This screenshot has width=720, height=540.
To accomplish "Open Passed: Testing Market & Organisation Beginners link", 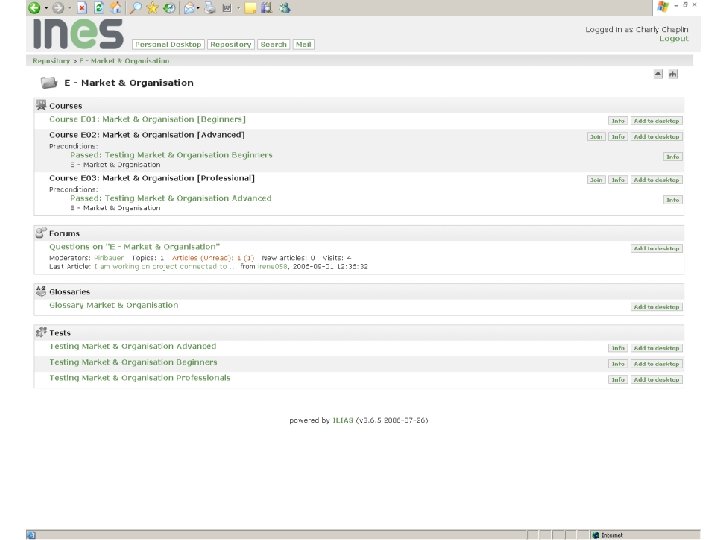I will coord(171,155).
